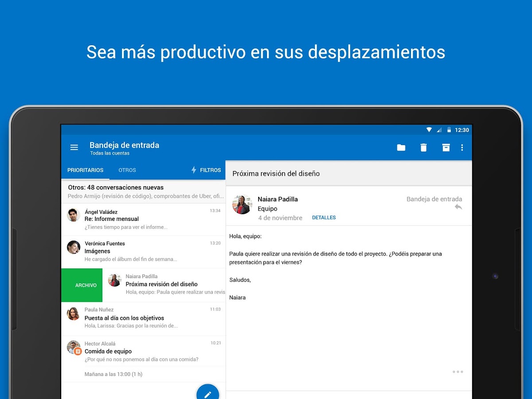Tap Mañana a las 13:00 (1 h) event time
The height and width of the screenshot is (399, 532).
pos(113,374)
